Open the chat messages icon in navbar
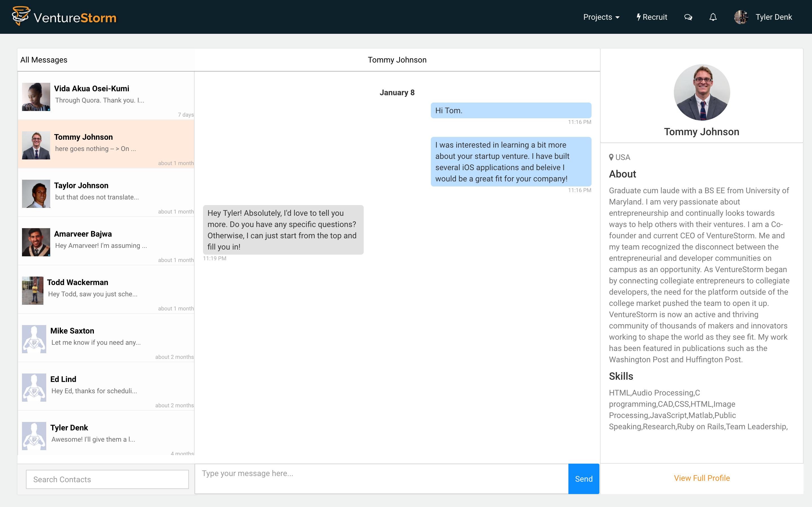The height and width of the screenshot is (507, 812). coord(688,17)
